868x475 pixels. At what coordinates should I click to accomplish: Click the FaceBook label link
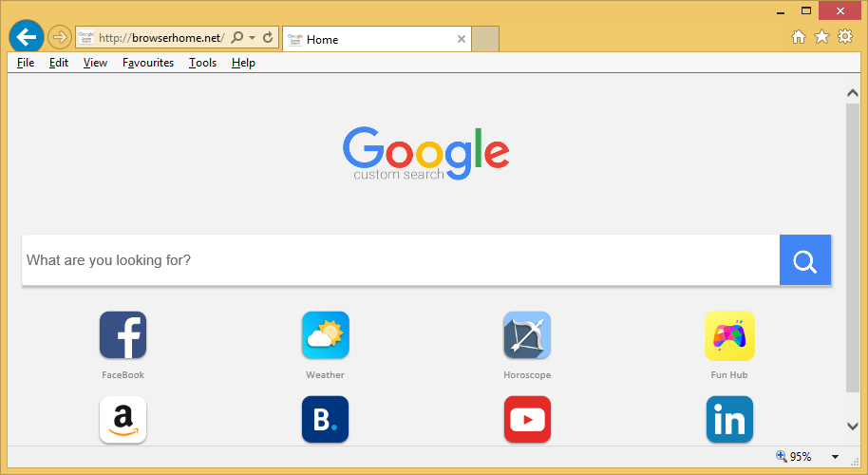(x=123, y=375)
